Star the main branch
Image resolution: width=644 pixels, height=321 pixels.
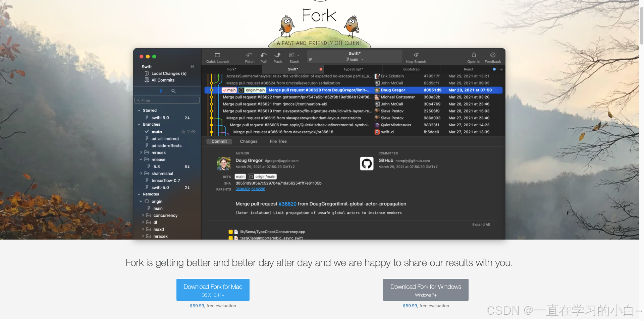point(183,132)
